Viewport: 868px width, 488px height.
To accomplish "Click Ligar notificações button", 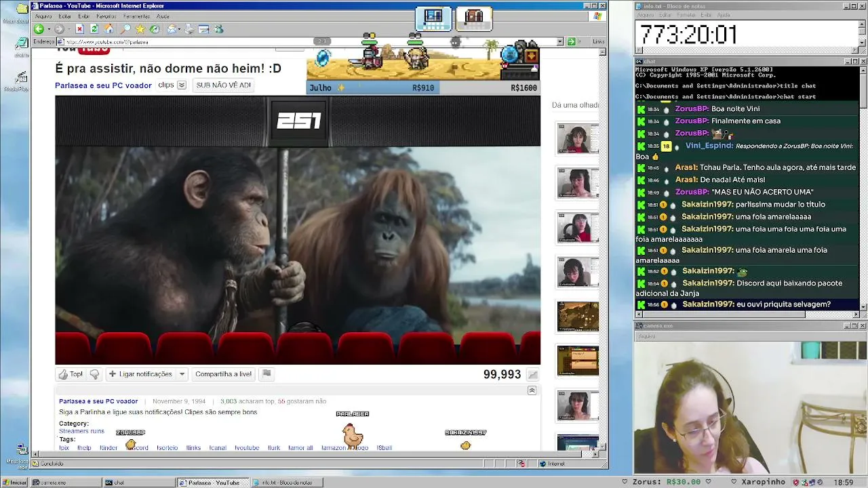I will [x=140, y=374].
